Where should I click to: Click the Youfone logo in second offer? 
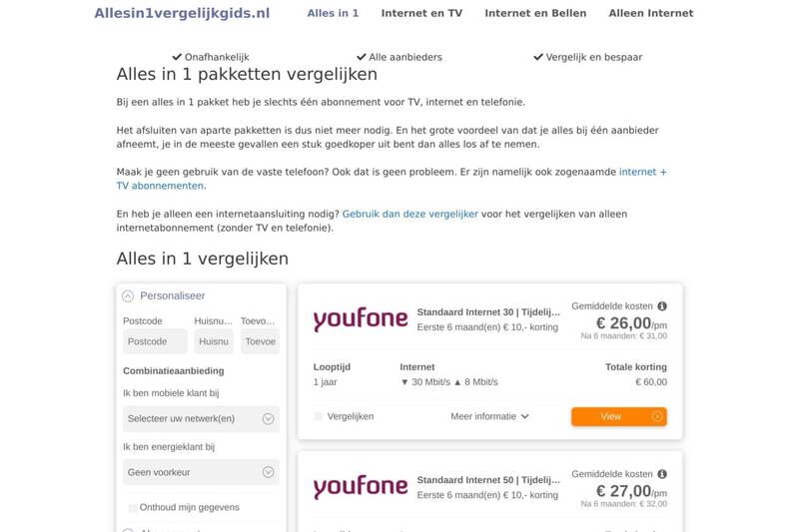[x=361, y=487]
